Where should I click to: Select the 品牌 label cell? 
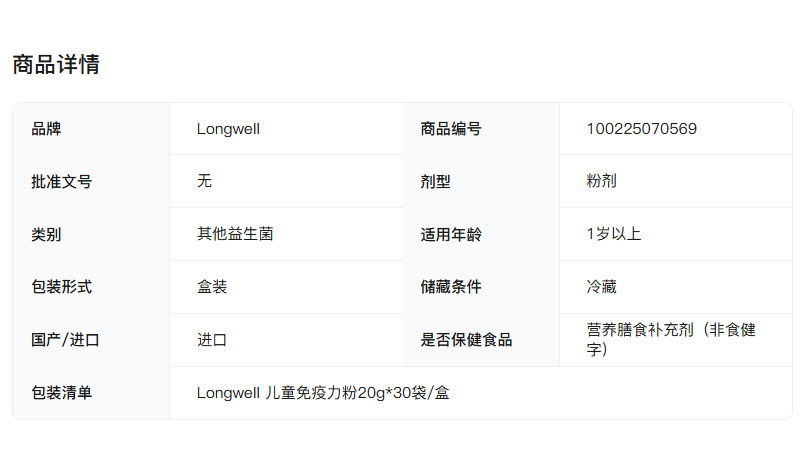click(x=47, y=129)
